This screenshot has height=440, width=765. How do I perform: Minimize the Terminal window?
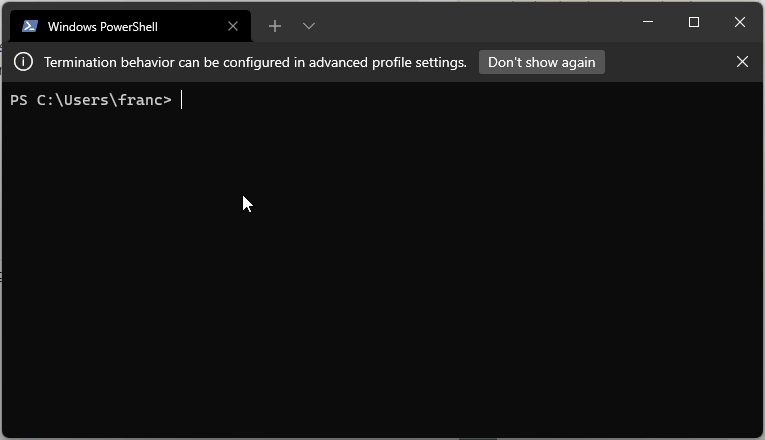[x=647, y=22]
